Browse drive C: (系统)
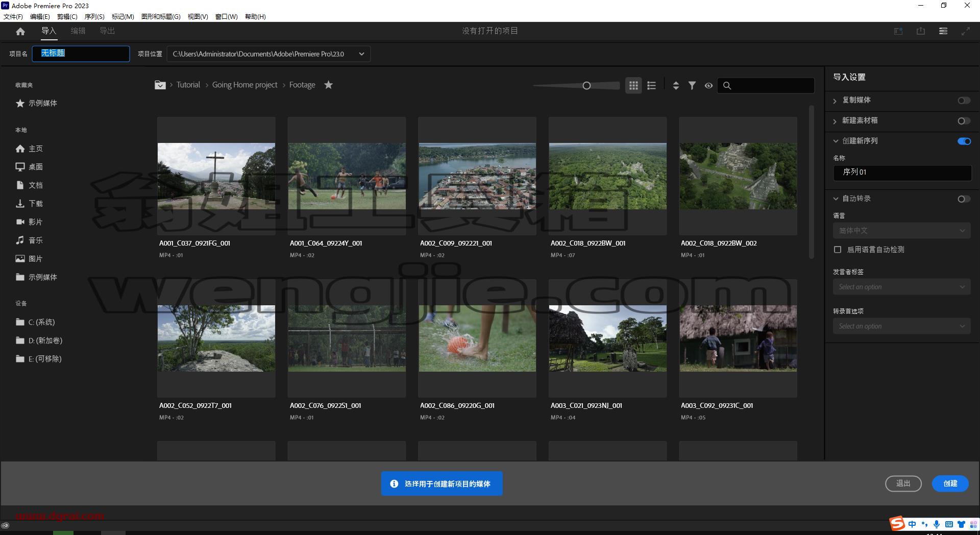This screenshot has width=980, height=535. pos(35,322)
